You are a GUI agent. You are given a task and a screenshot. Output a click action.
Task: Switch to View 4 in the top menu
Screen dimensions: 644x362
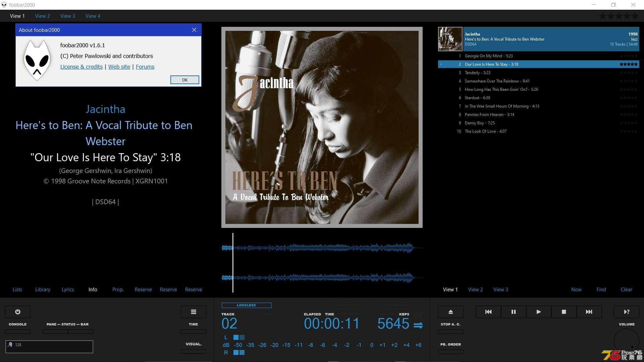[x=93, y=16]
